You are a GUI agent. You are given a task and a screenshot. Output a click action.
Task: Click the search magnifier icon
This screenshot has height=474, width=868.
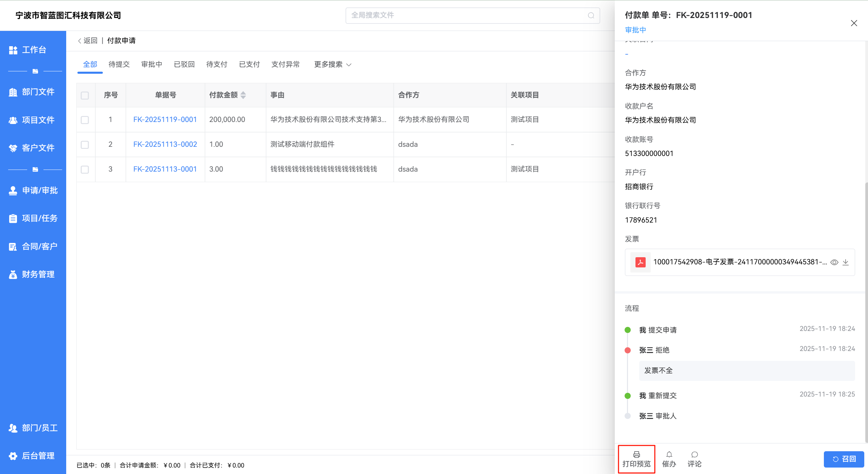(x=591, y=16)
